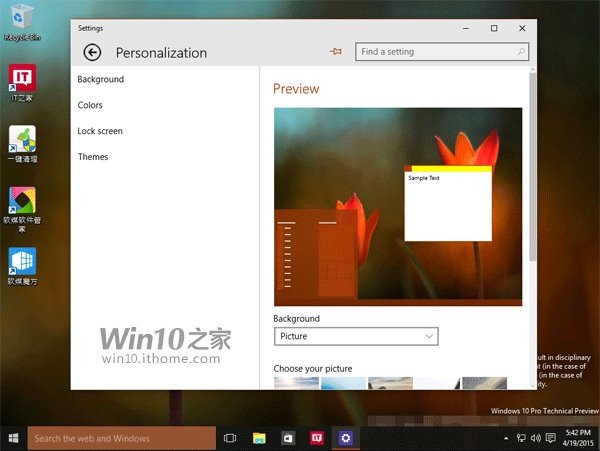Click the scrollbar up arrow in Settings
Image resolution: width=600 pixels, height=451 pixels.
pyautogui.click(x=532, y=70)
